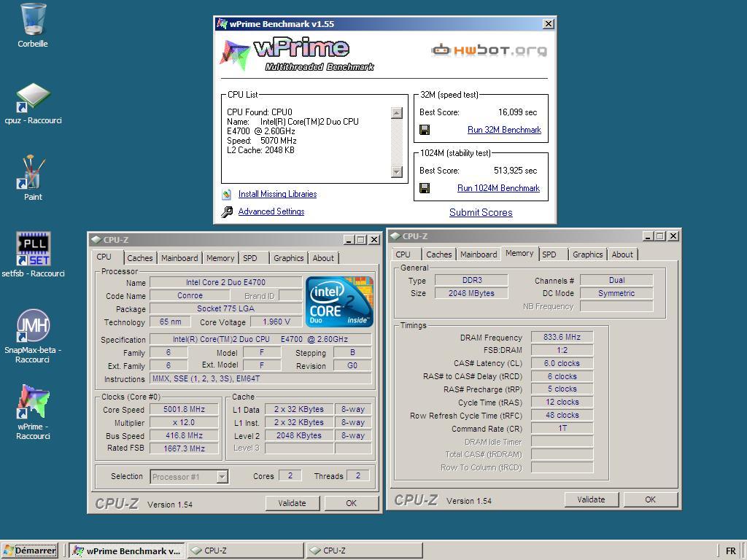
Task: Click the left CPU-Z window title bar icon
Action: click(x=96, y=239)
